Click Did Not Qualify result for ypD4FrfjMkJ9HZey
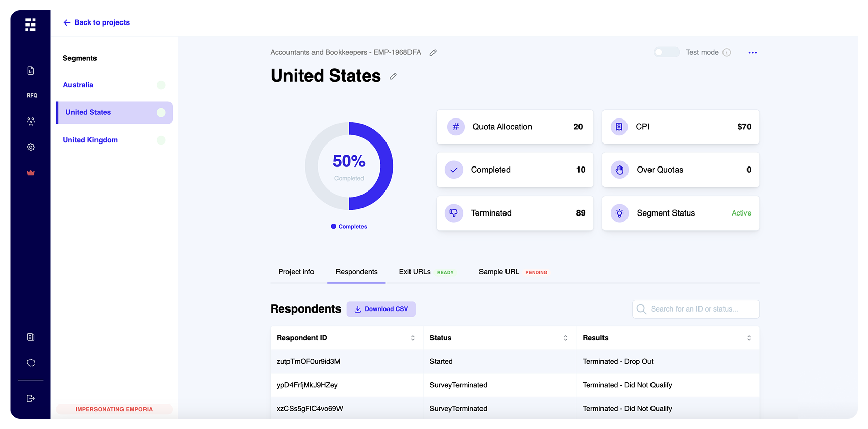This screenshot has height=429, width=868. [628, 385]
